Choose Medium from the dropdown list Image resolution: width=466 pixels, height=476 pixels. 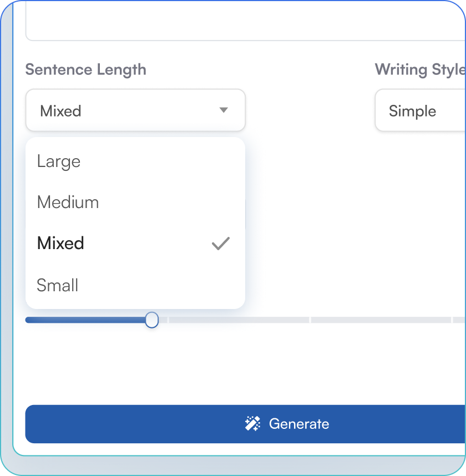point(68,202)
